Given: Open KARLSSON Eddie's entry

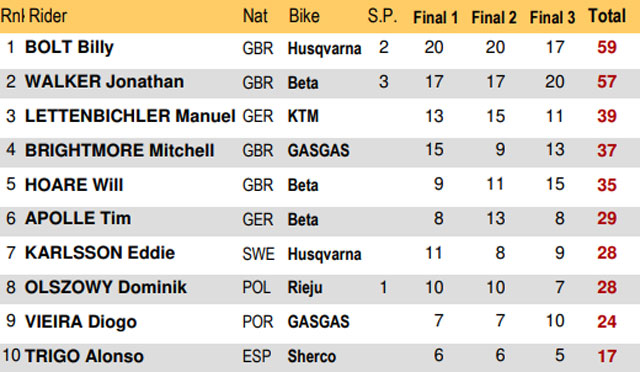Looking at the screenshot, I should coord(100,253).
